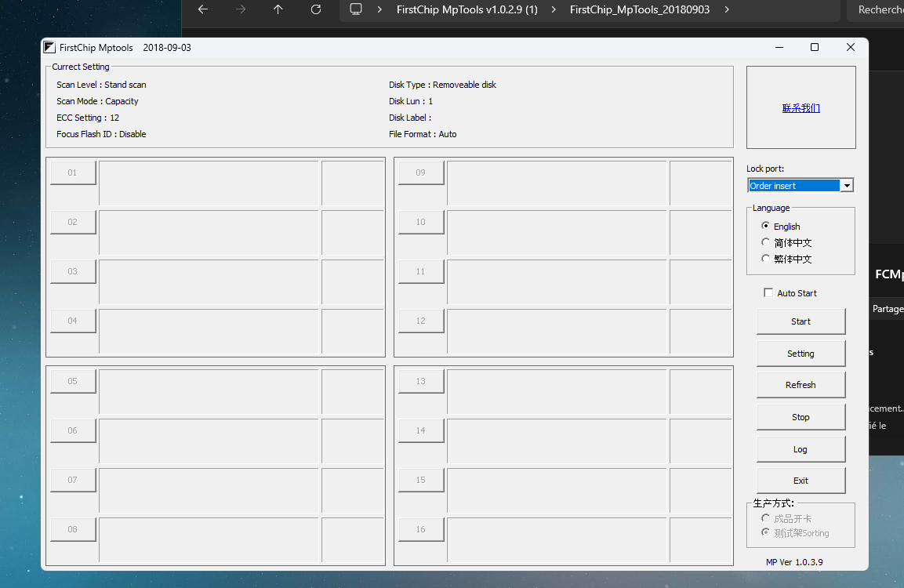Click the Recherche search box in Explorer

(x=875, y=9)
